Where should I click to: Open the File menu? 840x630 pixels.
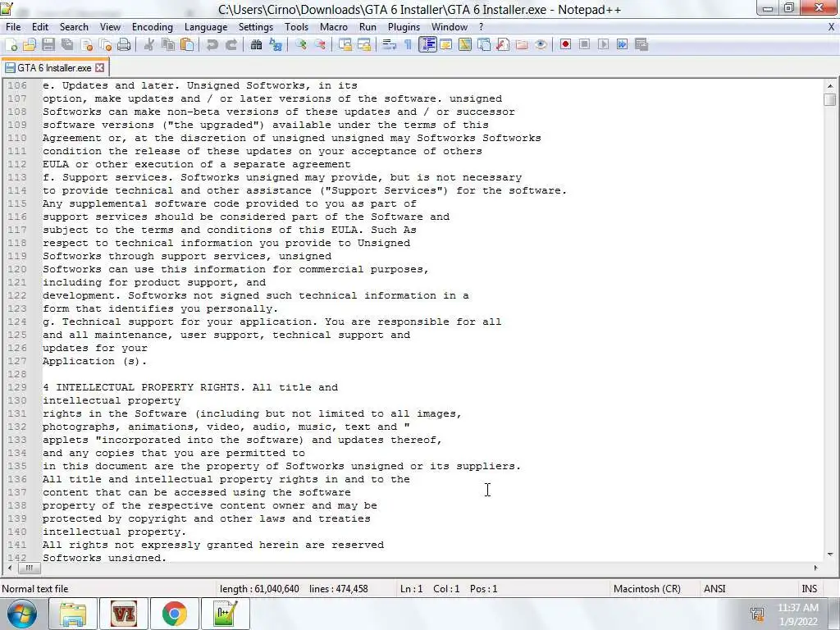[x=13, y=27]
